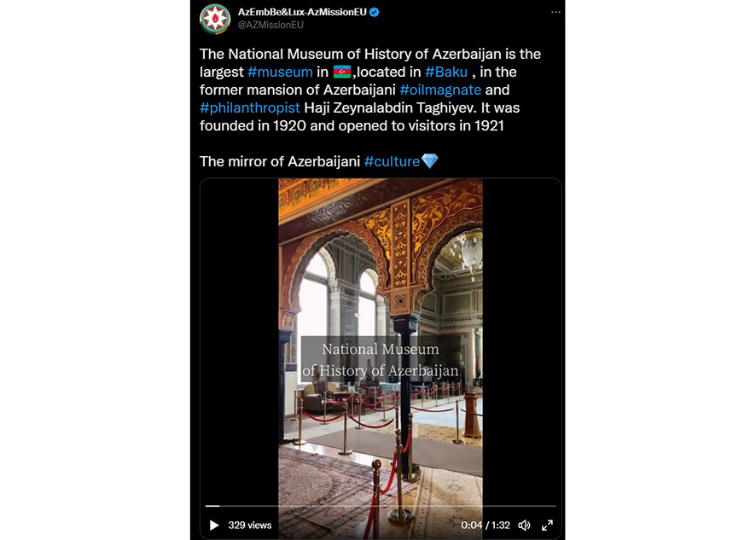Click the Azerbaijan flag emoji
This screenshot has width=756, height=540.
pyautogui.click(x=342, y=72)
